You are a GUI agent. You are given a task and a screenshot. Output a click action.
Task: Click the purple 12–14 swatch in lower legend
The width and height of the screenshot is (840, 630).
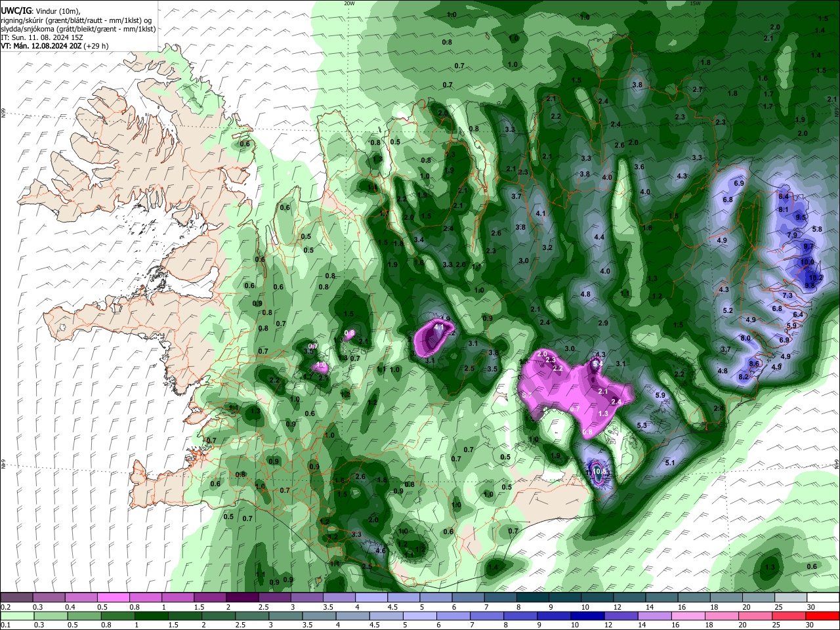[x=622, y=616]
